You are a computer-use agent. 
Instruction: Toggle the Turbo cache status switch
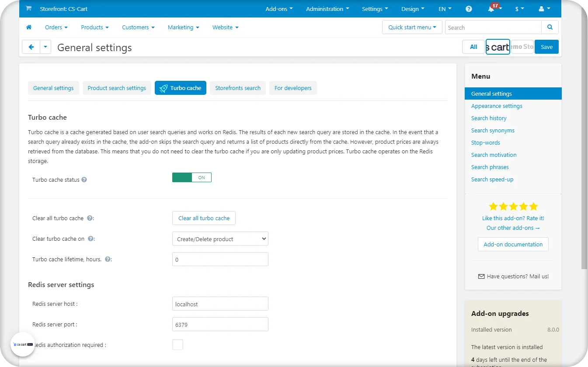point(191,177)
